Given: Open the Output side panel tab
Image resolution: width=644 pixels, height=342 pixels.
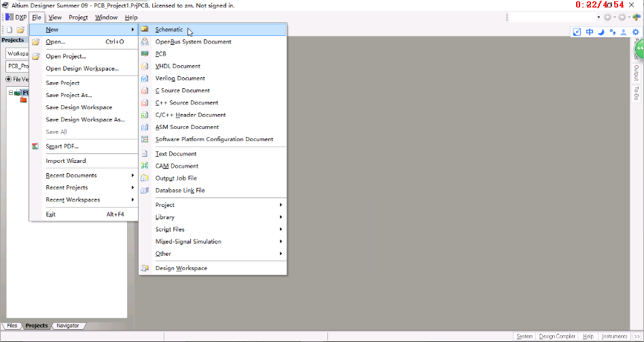Looking at the screenshot, I should coord(637,73).
